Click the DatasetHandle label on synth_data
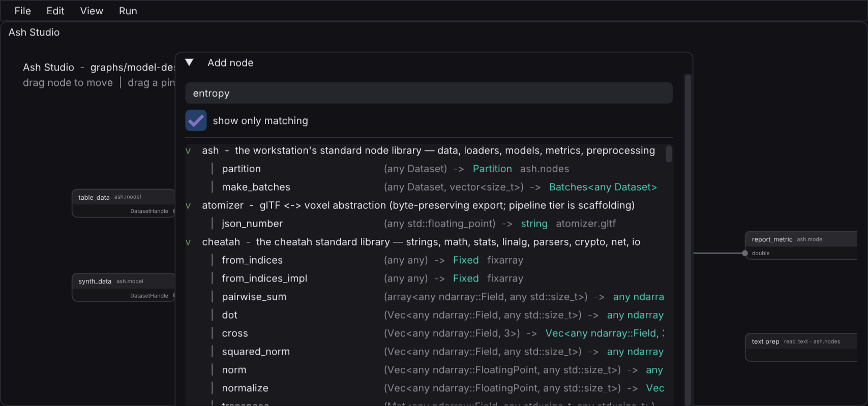This screenshot has height=406, width=868. [x=149, y=296]
